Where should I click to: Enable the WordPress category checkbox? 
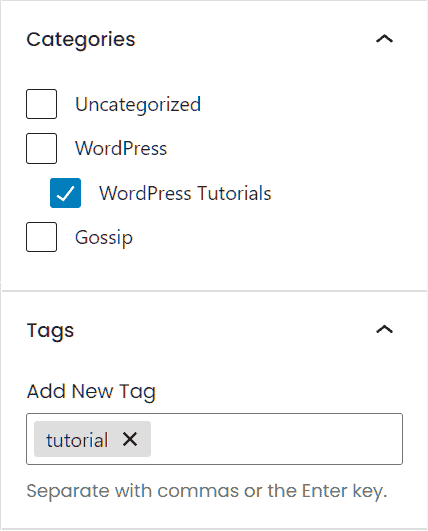[x=41, y=148]
